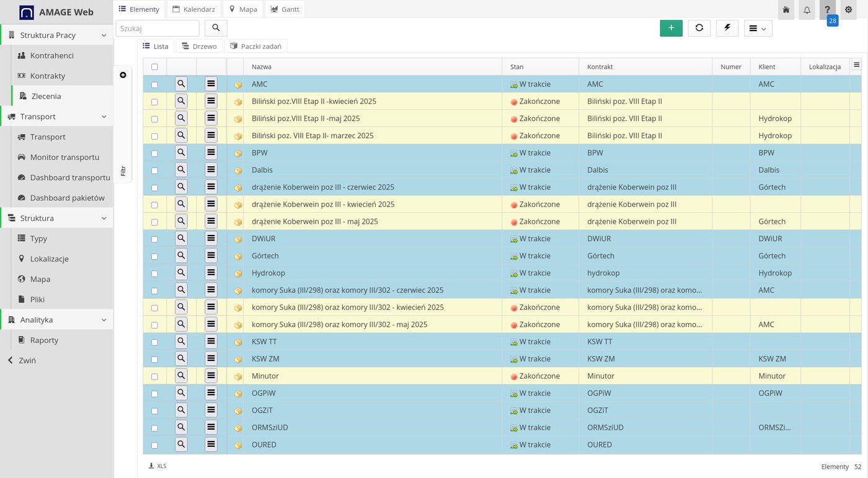Click the plus icon above the Filtr panel
Image resolution: width=868 pixels, height=478 pixels.
(x=123, y=75)
